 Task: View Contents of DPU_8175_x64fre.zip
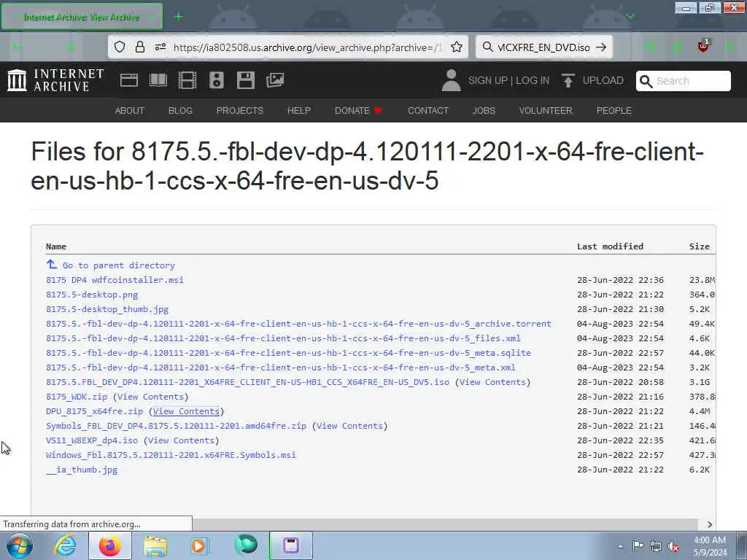tap(186, 411)
